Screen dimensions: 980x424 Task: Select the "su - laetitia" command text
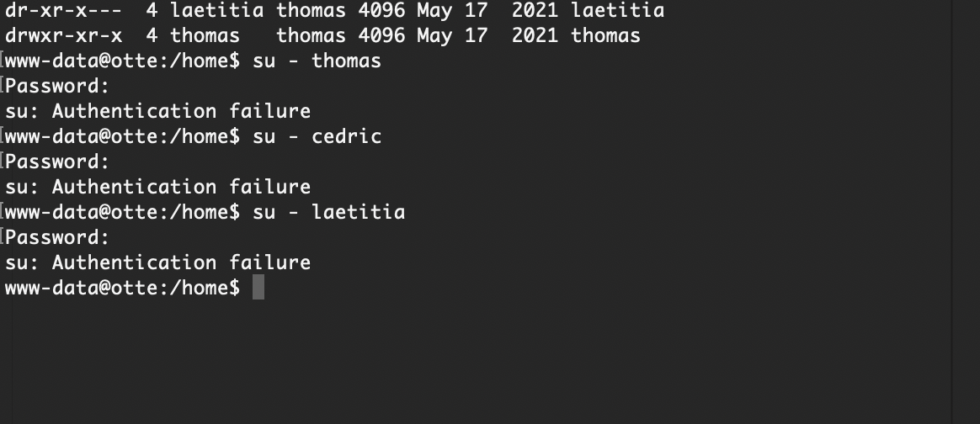[328, 212]
